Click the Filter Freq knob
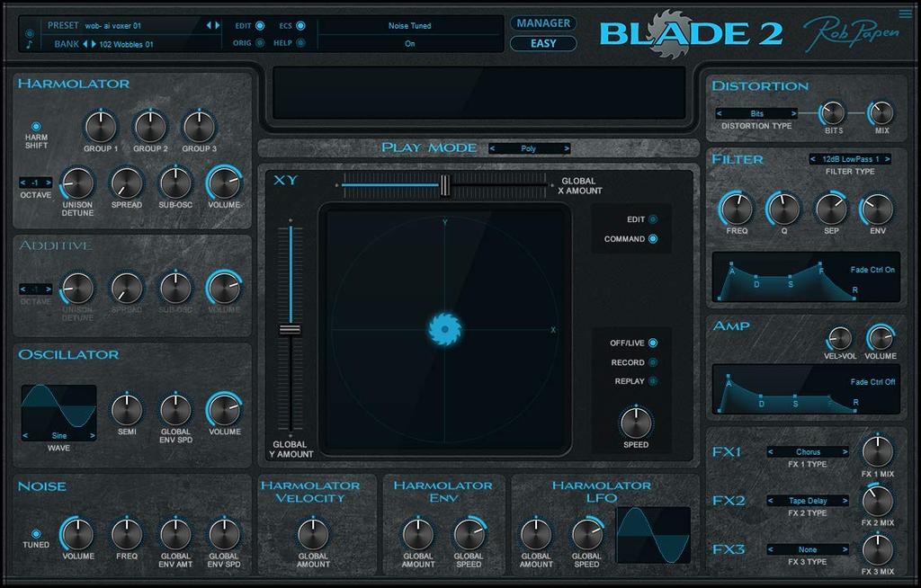This screenshot has height=588, width=921. pyautogui.click(x=736, y=209)
